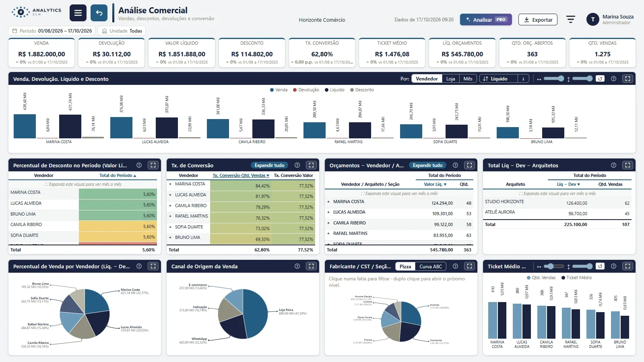Open the Período date range filter
The image size is (644, 362).
(52, 31)
